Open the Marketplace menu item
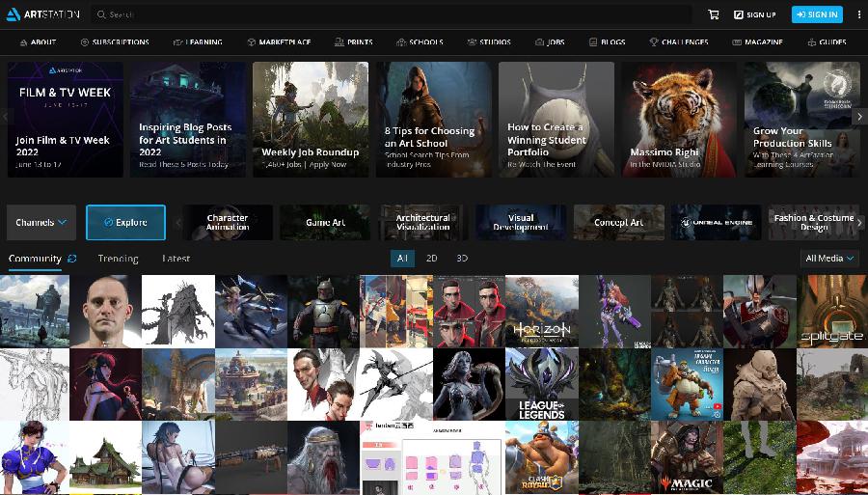Image resolution: width=868 pixels, height=495 pixels. pos(279,42)
